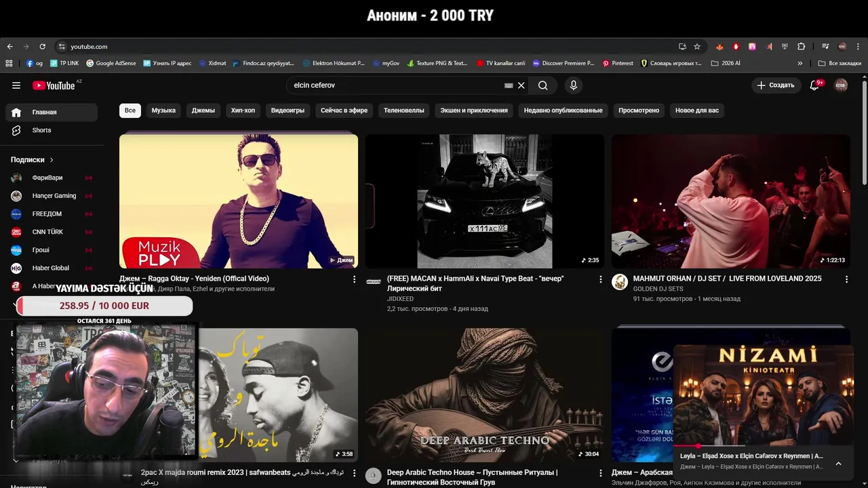Click the page vertical scrollbar
Screen dimensions: 868x488
tap(864, 132)
